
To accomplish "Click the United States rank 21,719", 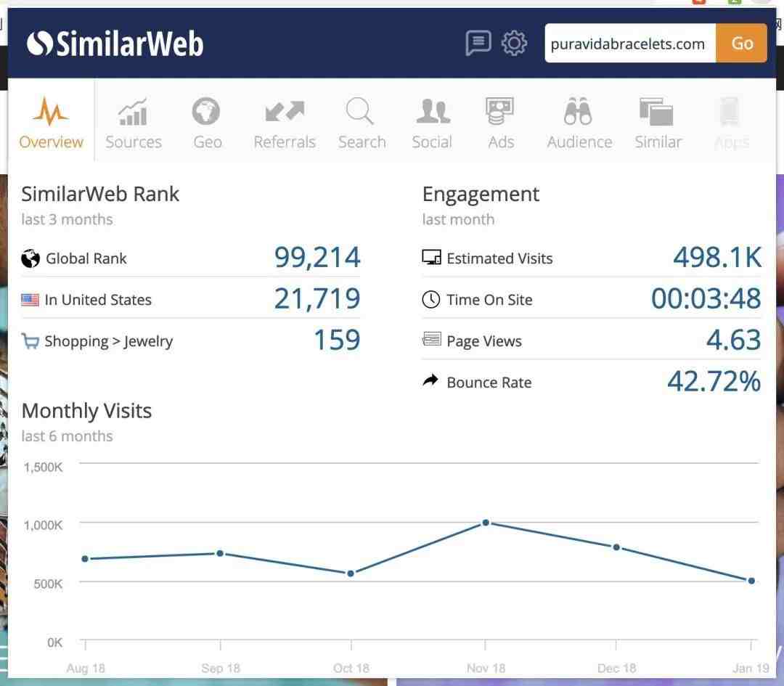I will click(317, 298).
